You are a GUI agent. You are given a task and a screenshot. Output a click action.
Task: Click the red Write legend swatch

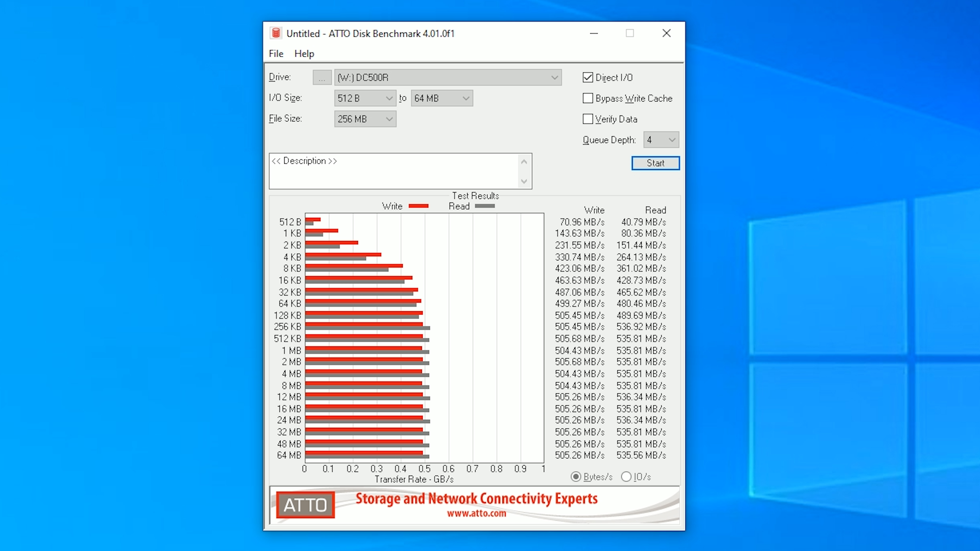click(419, 206)
